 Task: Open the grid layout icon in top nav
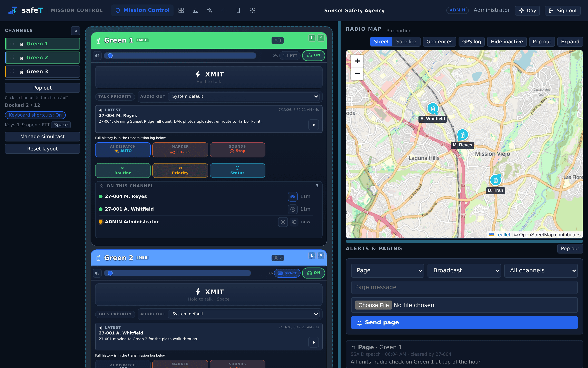coord(181,10)
